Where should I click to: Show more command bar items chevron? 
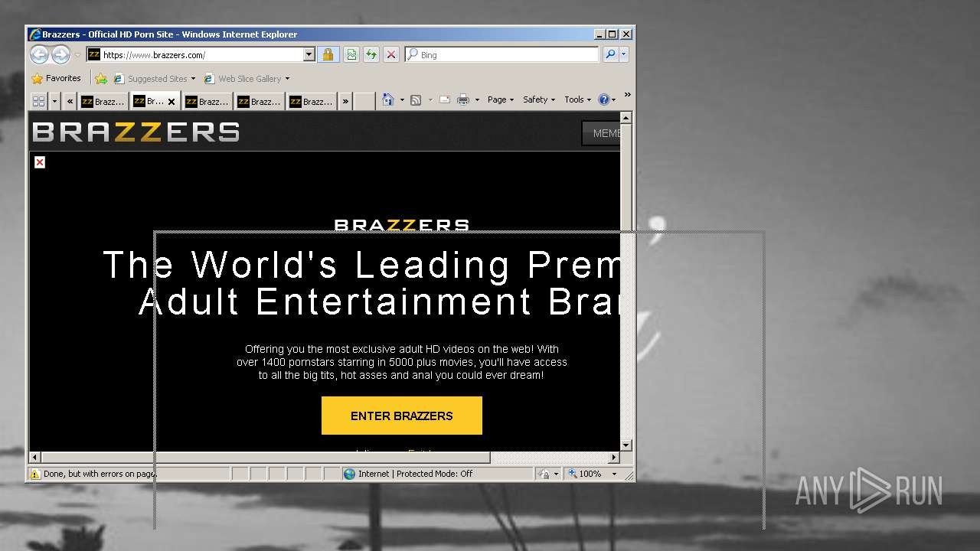(x=627, y=95)
